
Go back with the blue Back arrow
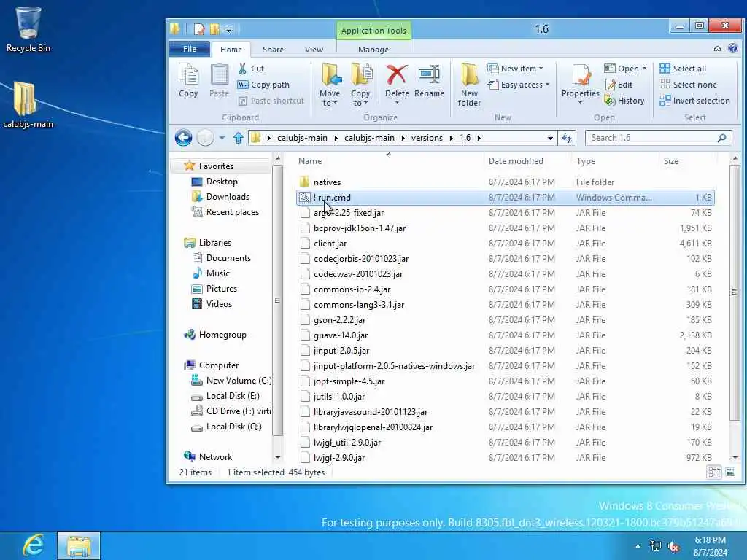click(x=183, y=138)
